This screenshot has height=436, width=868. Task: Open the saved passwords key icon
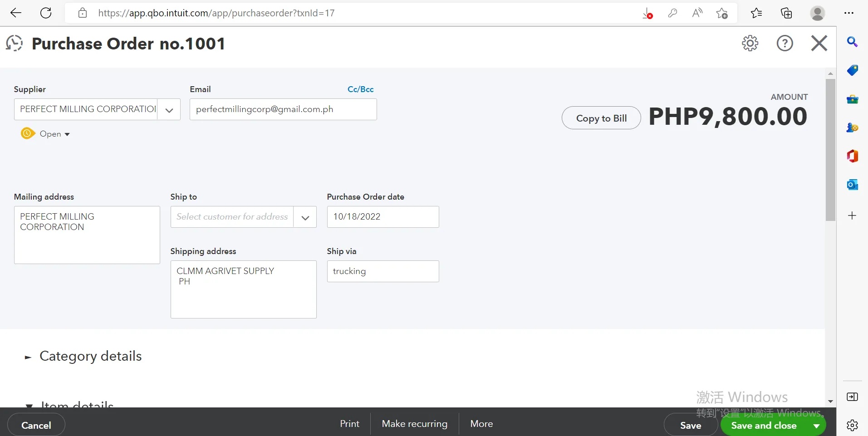click(672, 13)
